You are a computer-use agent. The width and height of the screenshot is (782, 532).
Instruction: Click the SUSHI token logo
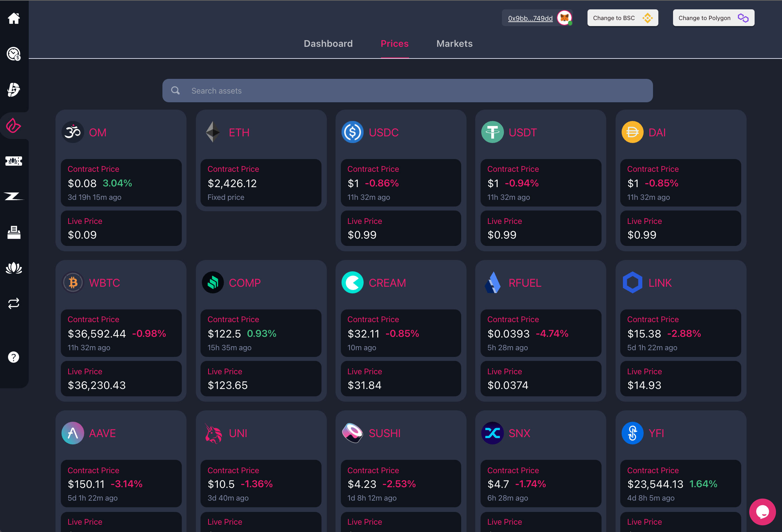(352, 433)
